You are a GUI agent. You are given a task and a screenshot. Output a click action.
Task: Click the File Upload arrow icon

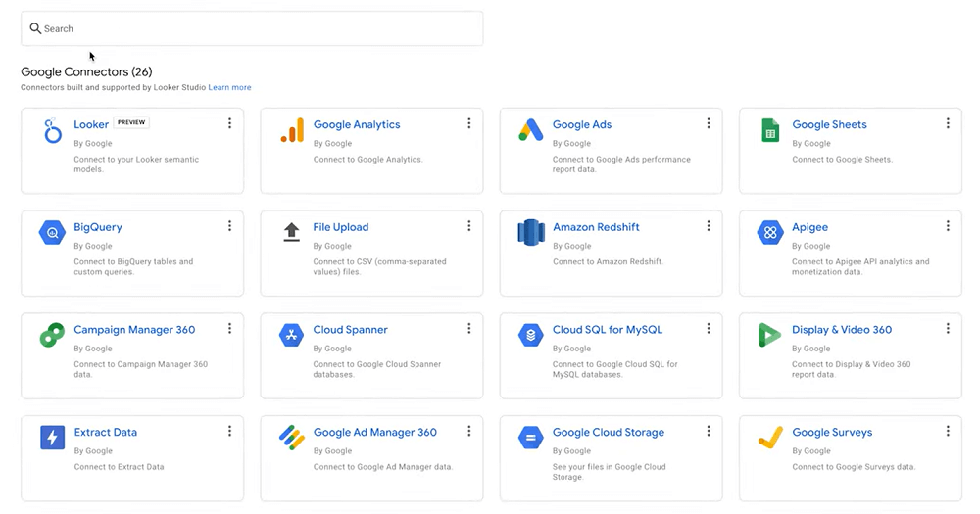coord(291,232)
